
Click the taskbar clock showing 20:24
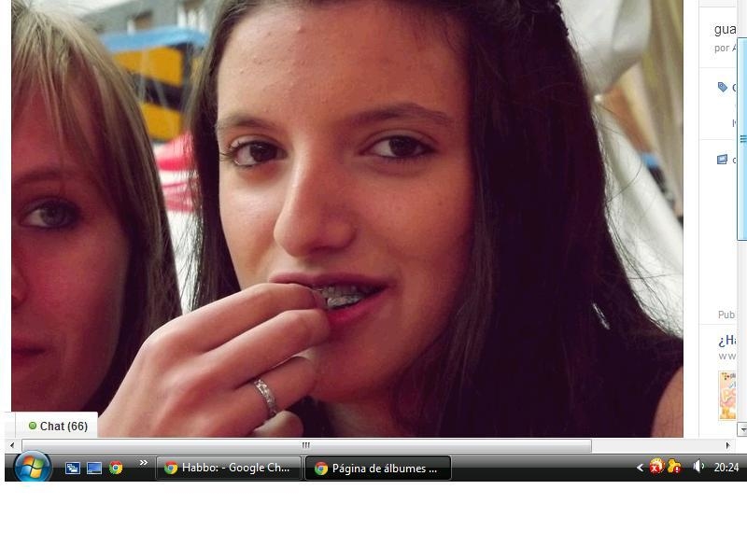pos(726,468)
